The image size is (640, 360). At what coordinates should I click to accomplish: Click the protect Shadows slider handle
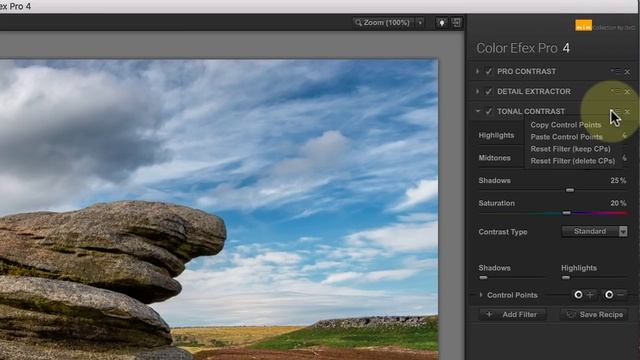click(x=483, y=278)
